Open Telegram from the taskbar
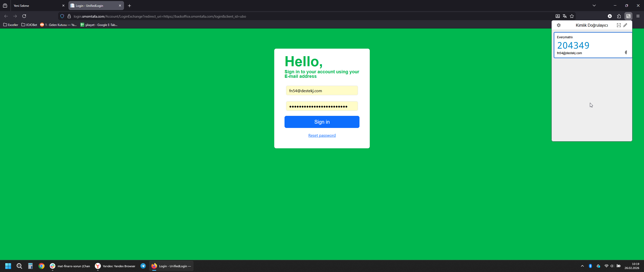Screen dimensions: 644x272 click(143, 266)
